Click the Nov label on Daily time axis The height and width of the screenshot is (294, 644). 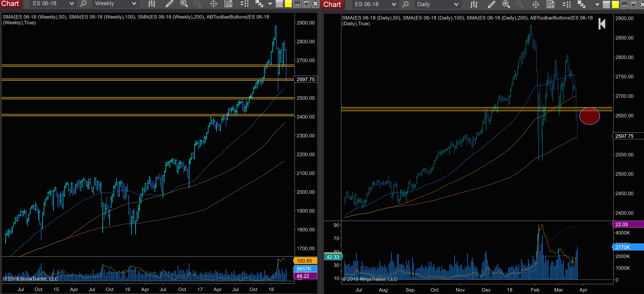(x=460, y=290)
